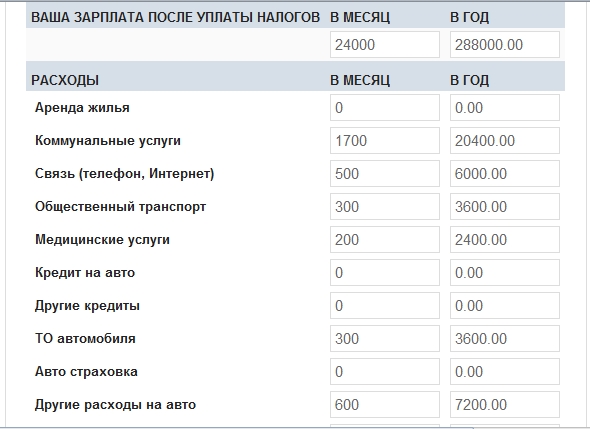Click yearly ТО автомобиля field
The image size is (590, 429).
pos(505,339)
